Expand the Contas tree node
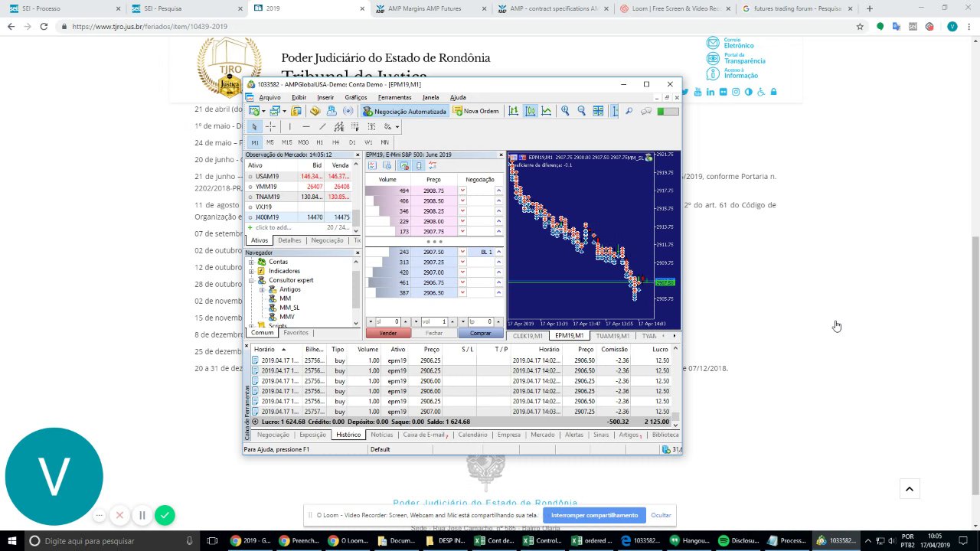 (251, 262)
